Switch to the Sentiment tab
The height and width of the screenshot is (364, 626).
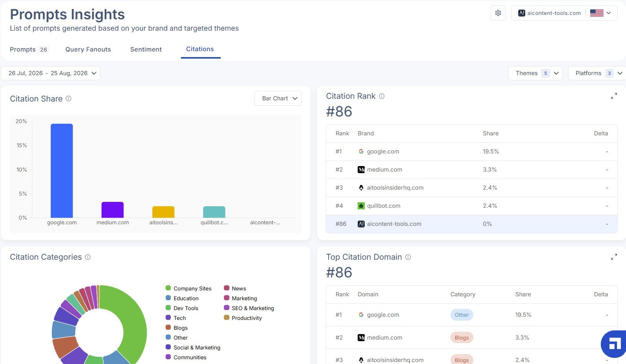146,50
